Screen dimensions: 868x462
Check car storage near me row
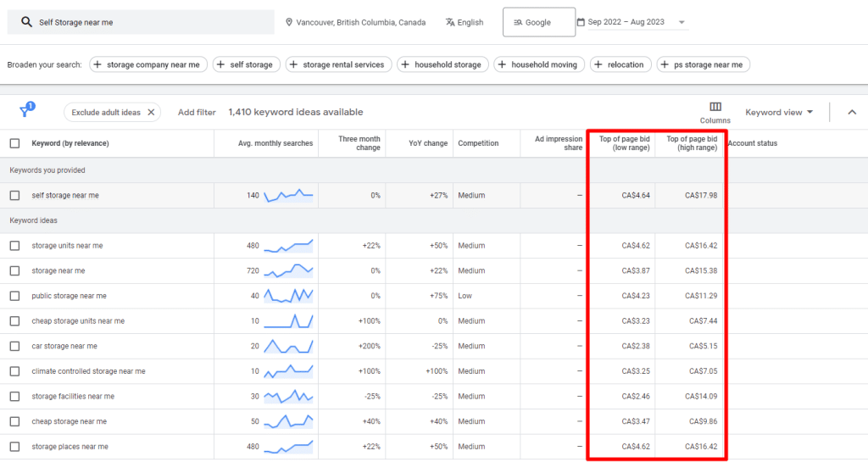pyautogui.click(x=15, y=346)
